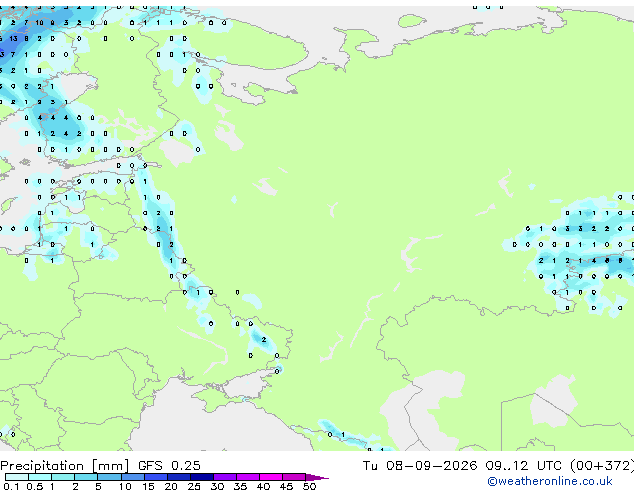634x490 pixels.
Task: Select the "GFS 0.25" model label
Action: [169, 466]
